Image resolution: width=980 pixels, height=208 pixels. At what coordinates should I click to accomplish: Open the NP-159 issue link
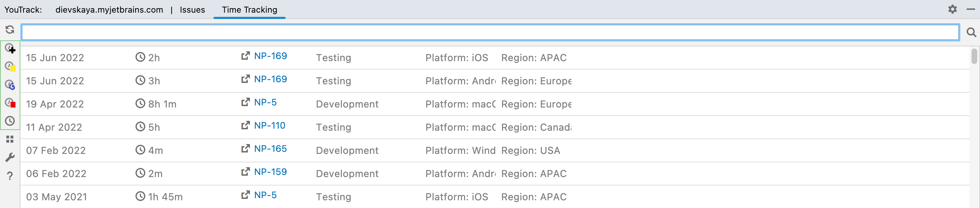[270, 172]
